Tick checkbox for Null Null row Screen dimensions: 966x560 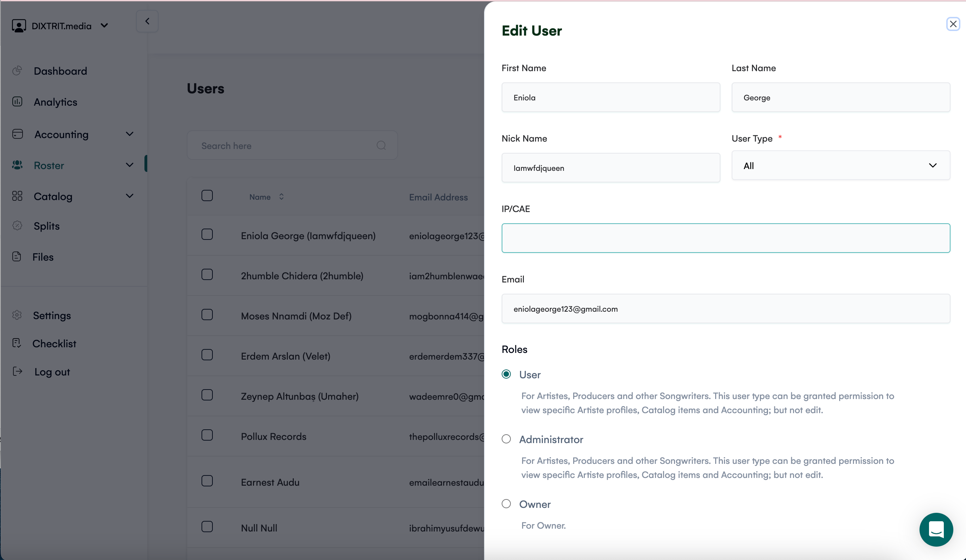[207, 527]
